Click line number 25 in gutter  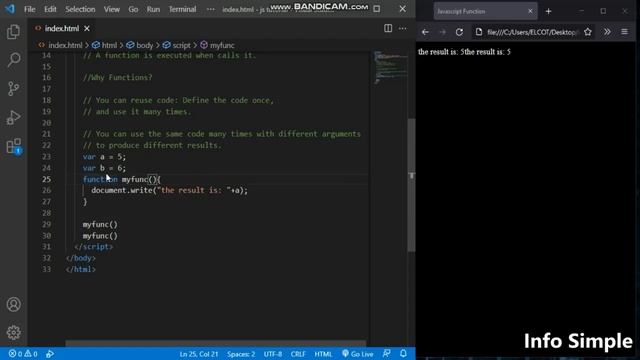(46, 179)
